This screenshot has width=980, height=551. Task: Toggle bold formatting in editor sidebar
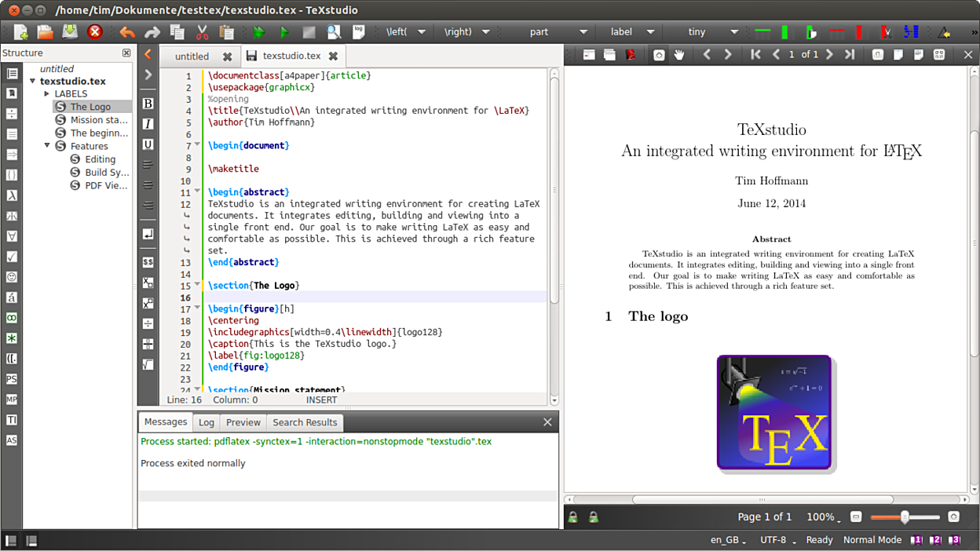tap(148, 104)
